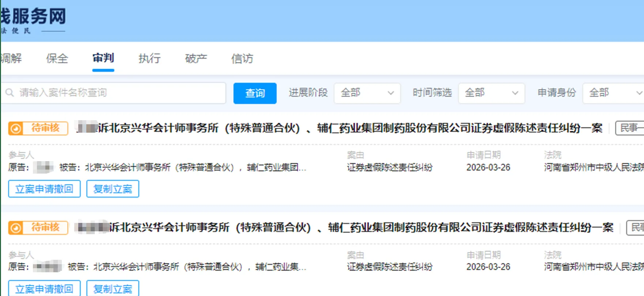Click the blue 查询 button
The height and width of the screenshot is (296, 644).
pos(255,93)
